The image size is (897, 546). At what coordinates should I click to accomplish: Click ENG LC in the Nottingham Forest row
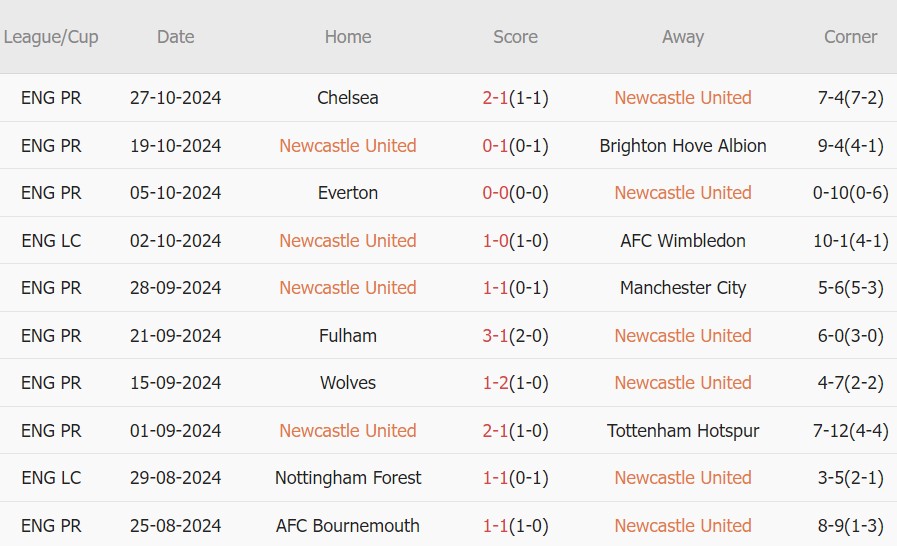click(x=51, y=478)
